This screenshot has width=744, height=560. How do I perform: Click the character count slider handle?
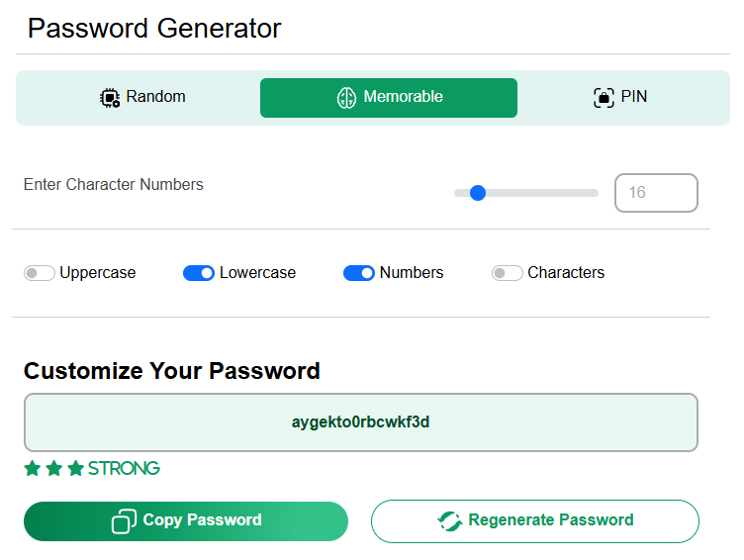coord(478,193)
